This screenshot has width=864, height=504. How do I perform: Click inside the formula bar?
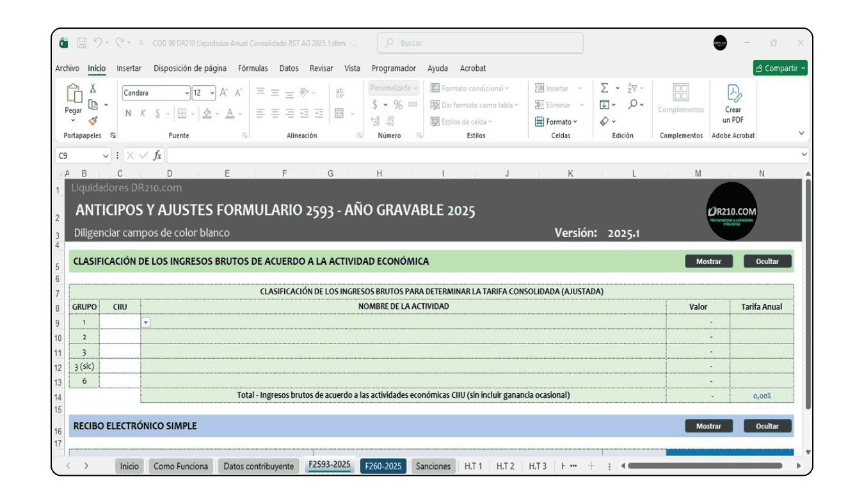(448, 154)
